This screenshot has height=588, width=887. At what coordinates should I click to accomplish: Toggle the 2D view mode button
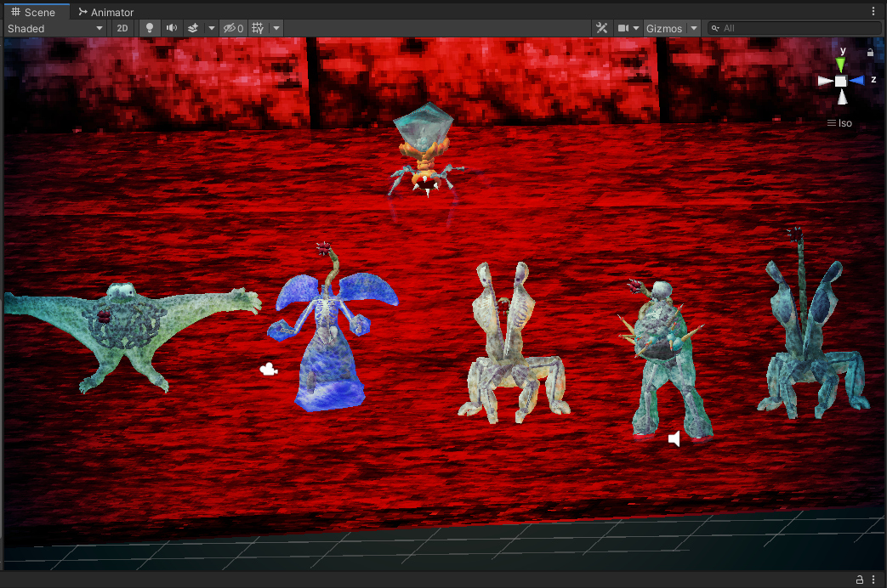click(122, 28)
